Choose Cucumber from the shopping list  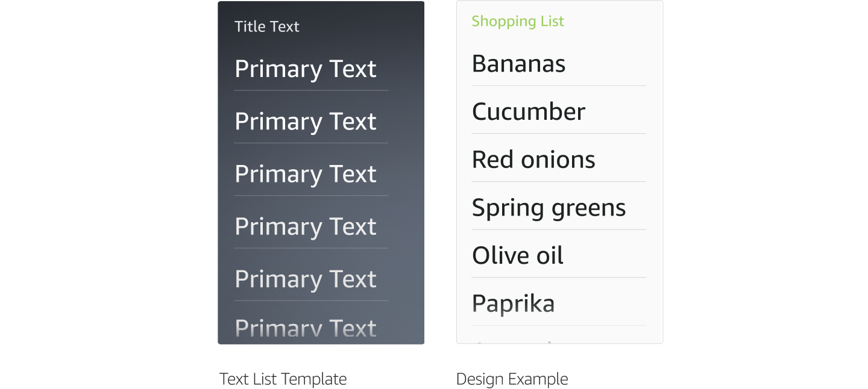point(528,112)
